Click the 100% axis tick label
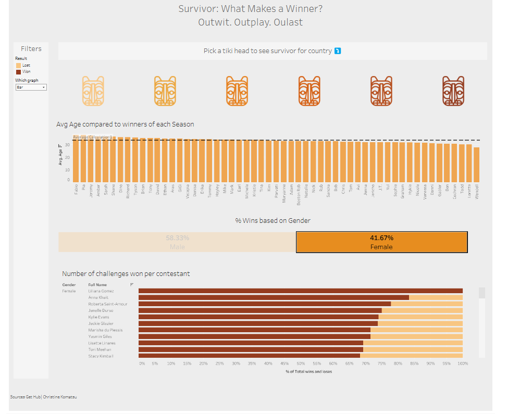Screen dimensions: 532x414 [x=463, y=363]
